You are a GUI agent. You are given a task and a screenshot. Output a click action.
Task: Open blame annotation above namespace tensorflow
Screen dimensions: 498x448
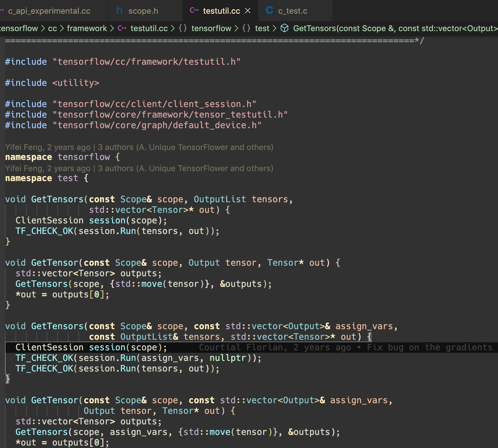click(139, 147)
